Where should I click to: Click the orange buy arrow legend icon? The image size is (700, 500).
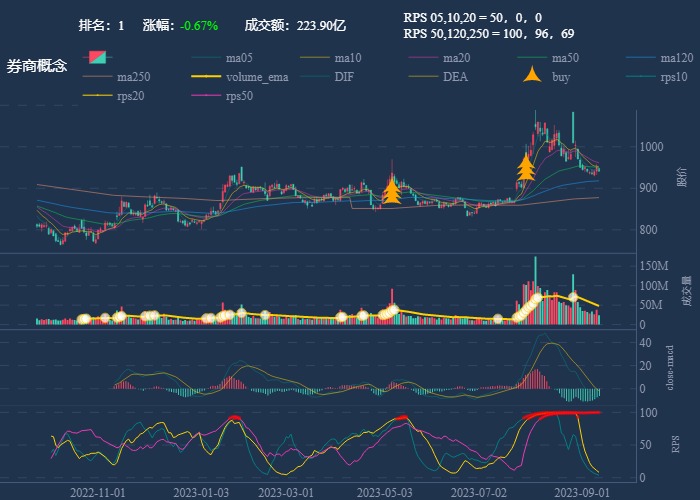534,76
